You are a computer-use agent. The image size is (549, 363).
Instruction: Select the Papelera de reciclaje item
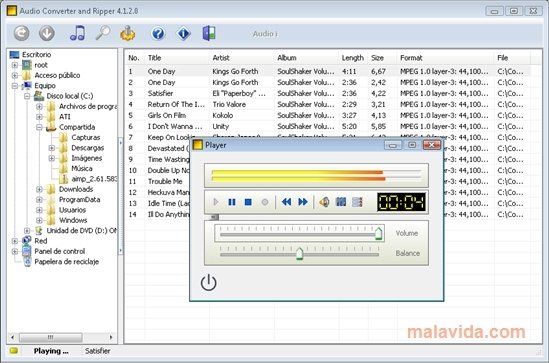click(67, 261)
